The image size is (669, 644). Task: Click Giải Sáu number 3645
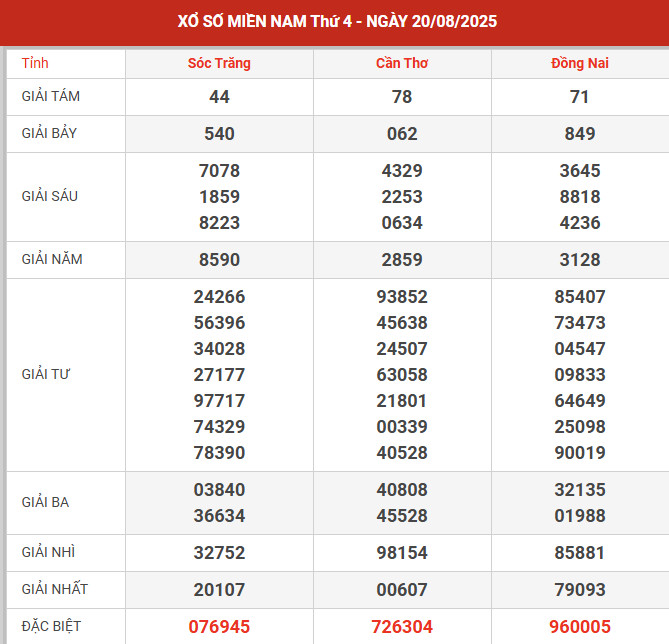point(580,171)
